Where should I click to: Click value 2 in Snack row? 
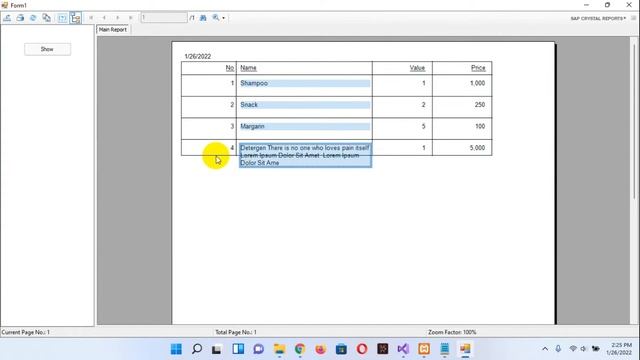423,105
